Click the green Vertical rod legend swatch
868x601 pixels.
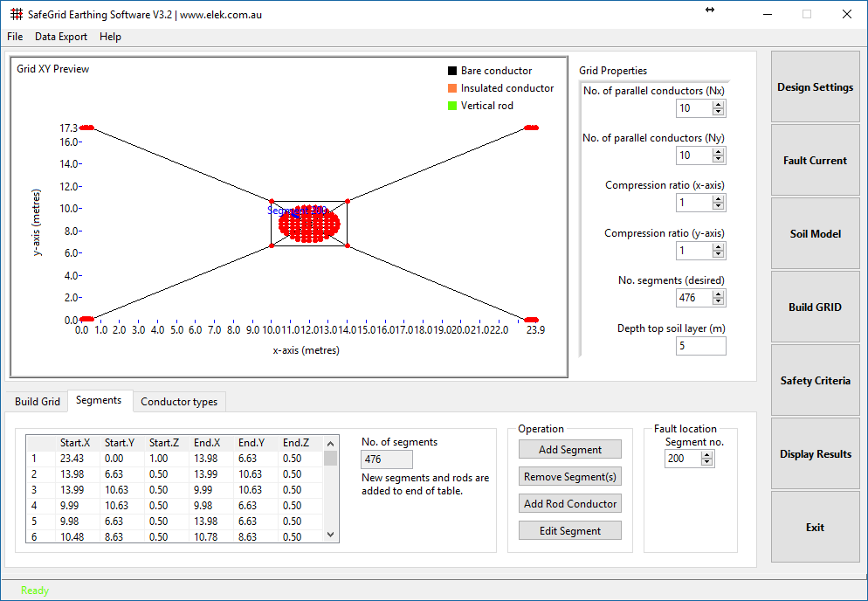point(452,105)
